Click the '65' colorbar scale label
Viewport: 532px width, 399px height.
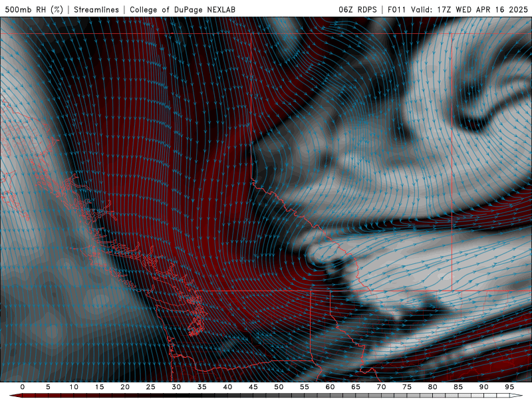point(356,387)
